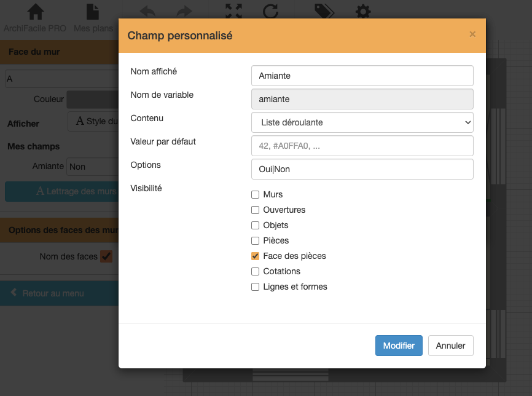Open the tags icon in toolbar
Image resolution: width=532 pixels, height=396 pixels.
pyautogui.click(x=324, y=11)
